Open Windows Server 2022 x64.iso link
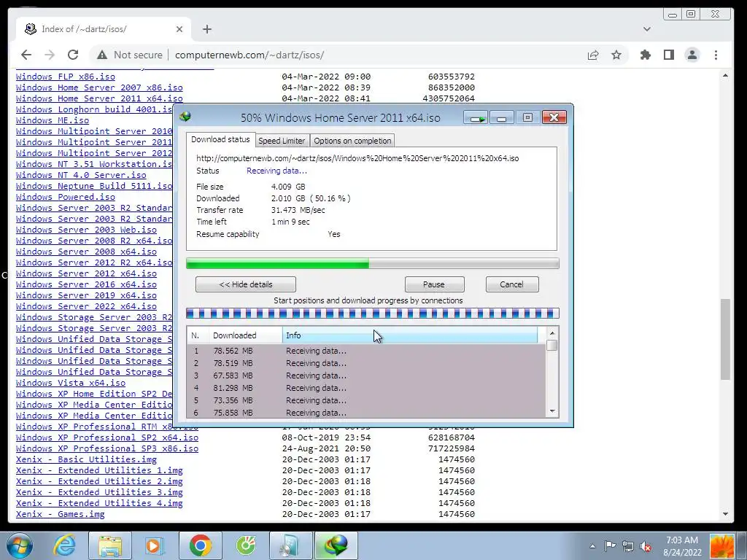The image size is (747, 560). click(86, 306)
